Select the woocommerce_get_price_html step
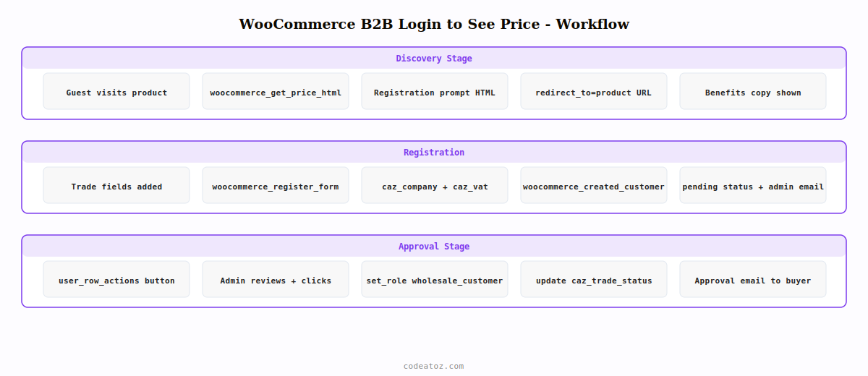 276,91
